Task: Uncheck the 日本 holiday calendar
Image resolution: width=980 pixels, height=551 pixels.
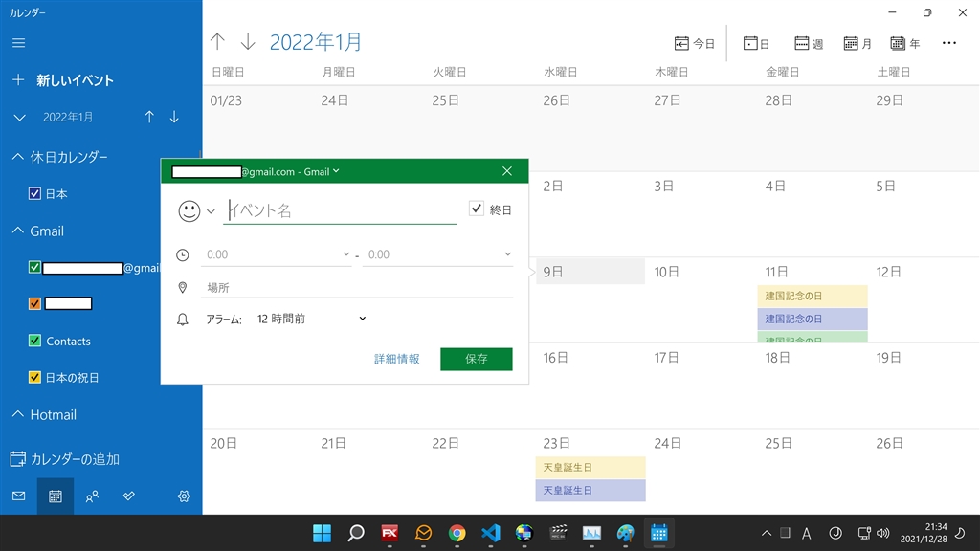Action: pyautogui.click(x=35, y=193)
